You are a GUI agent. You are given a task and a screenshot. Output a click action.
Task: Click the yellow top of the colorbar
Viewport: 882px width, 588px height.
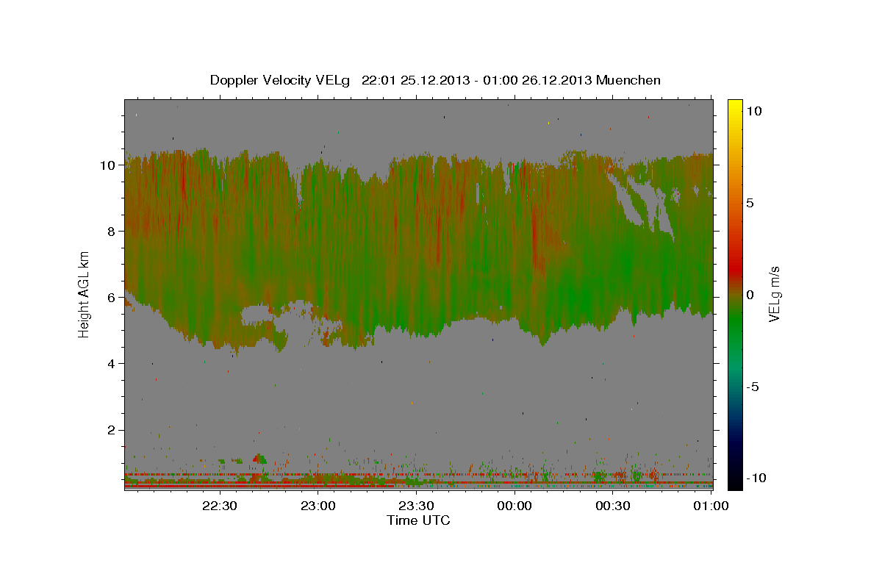point(734,107)
